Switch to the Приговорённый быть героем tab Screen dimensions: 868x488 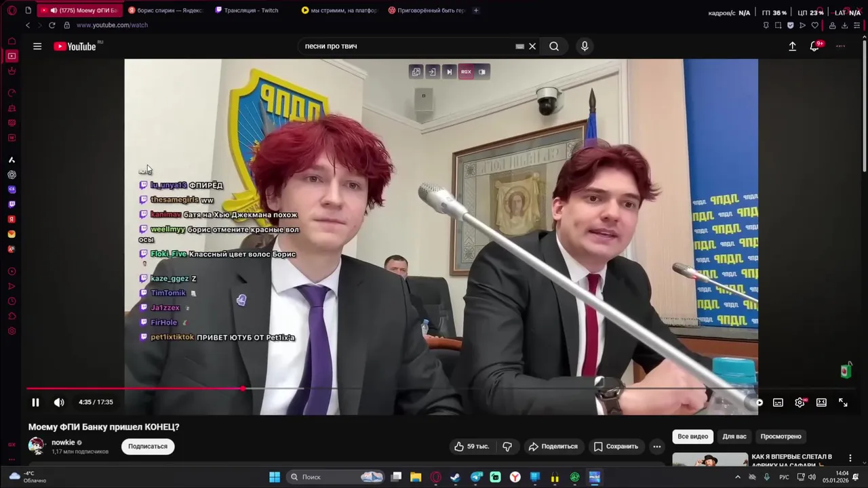(x=426, y=10)
